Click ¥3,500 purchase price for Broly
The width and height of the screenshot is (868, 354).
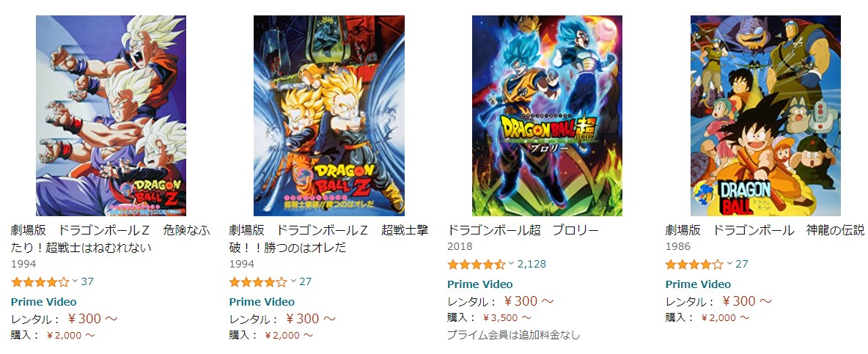tap(507, 318)
